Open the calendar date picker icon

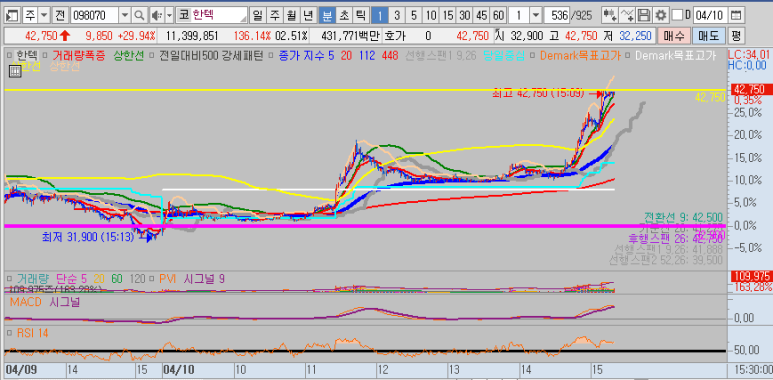click(736, 15)
